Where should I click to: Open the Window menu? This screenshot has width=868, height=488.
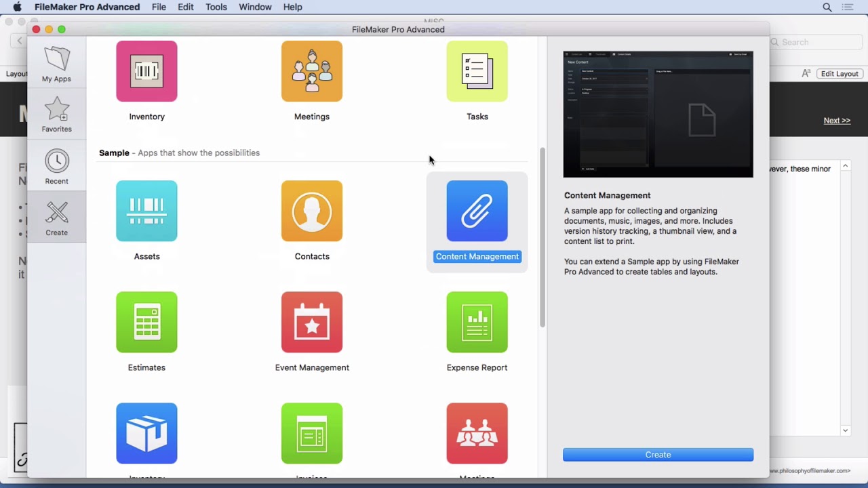coord(255,7)
